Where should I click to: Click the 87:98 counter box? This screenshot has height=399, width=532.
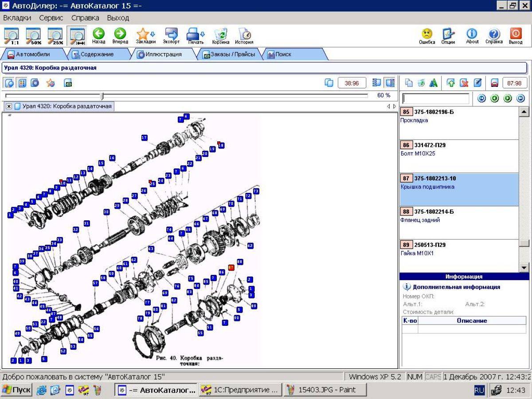(514, 83)
